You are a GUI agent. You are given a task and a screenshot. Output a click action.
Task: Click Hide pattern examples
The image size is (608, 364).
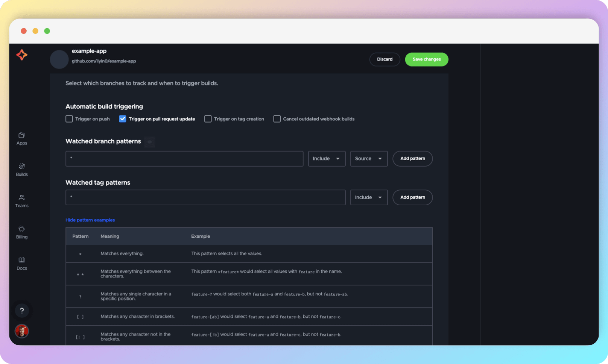click(90, 220)
